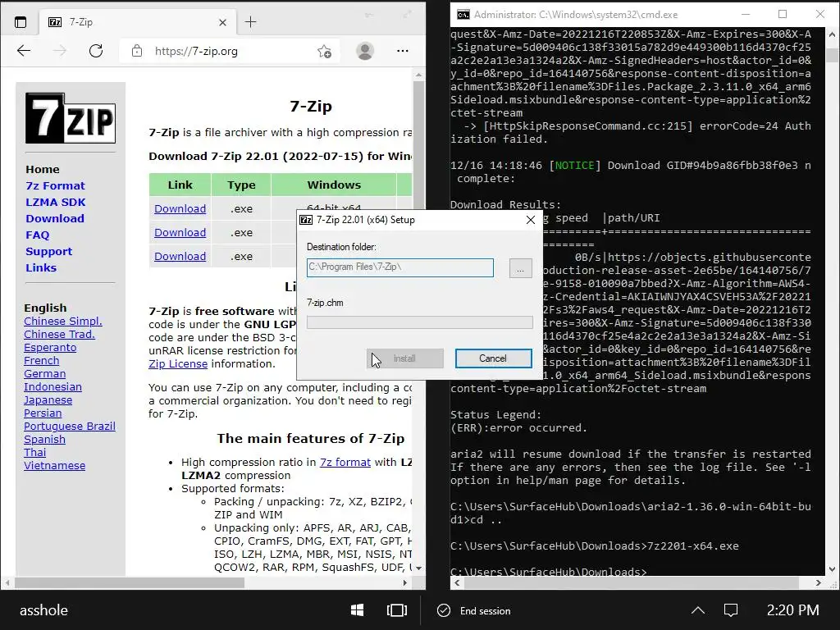Image resolution: width=840 pixels, height=630 pixels.
Task: Browse destination folder with ... button
Action: tap(520, 268)
